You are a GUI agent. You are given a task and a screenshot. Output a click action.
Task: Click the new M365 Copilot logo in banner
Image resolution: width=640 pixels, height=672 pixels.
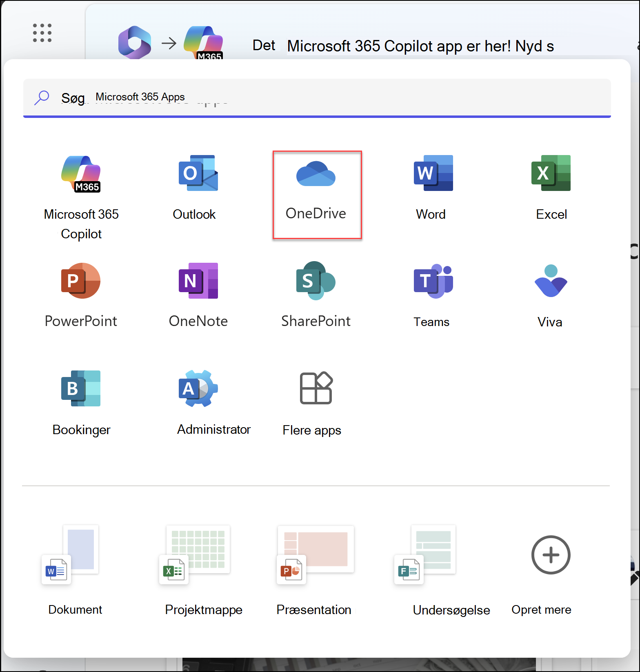tap(204, 42)
